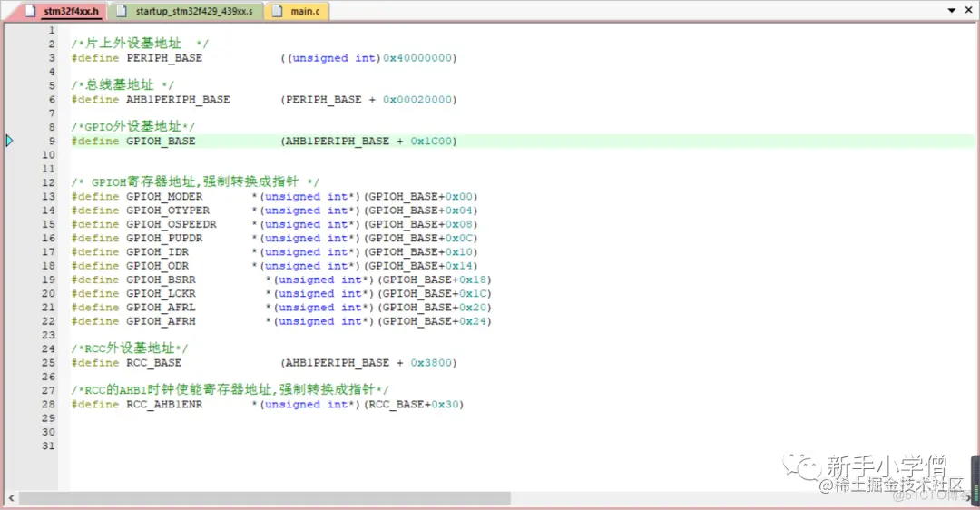Click the comment /*GPIO外设基地址*/ on line 8
This screenshot has width=980, height=510.
[132, 126]
